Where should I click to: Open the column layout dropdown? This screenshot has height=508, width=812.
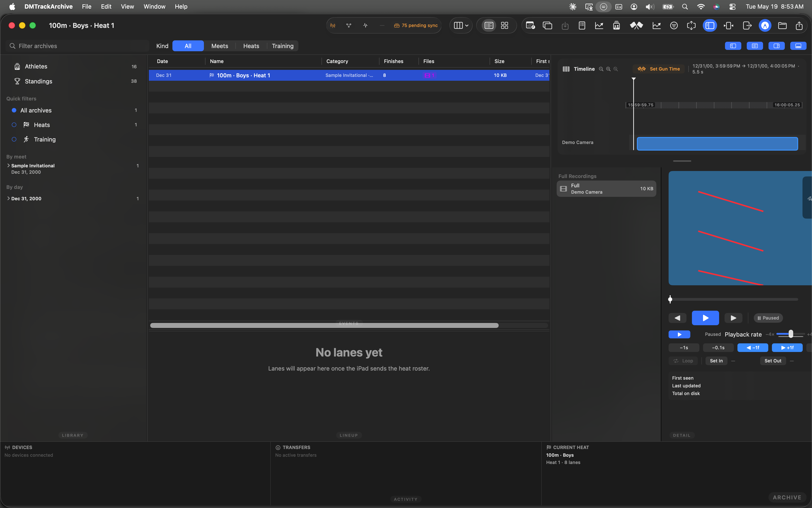[461, 26]
